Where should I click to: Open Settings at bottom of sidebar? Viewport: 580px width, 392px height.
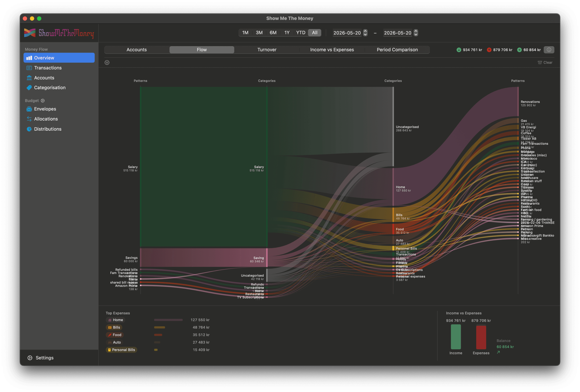tap(40, 358)
